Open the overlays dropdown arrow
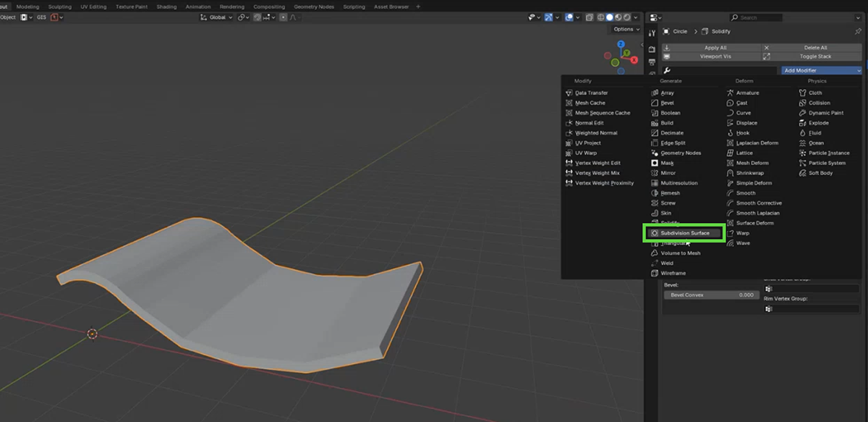The width and height of the screenshot is (868, 422). 578,17
